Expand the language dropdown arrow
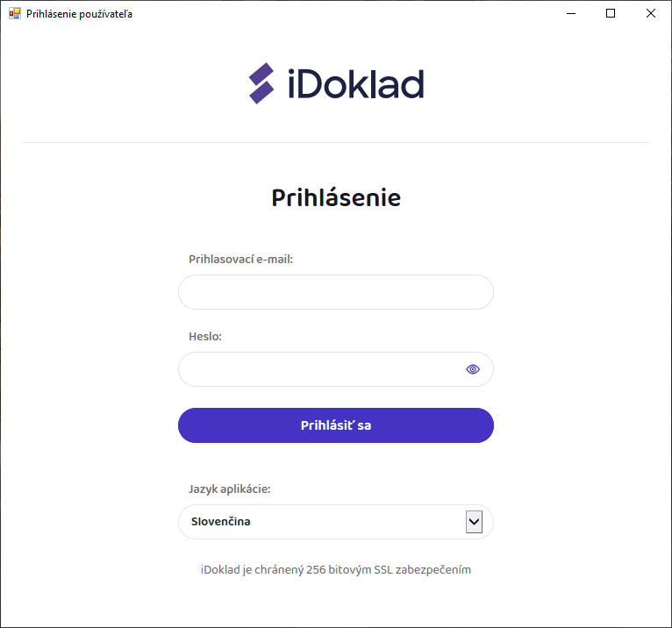This screenshot has width=672, height=628. 474,522
